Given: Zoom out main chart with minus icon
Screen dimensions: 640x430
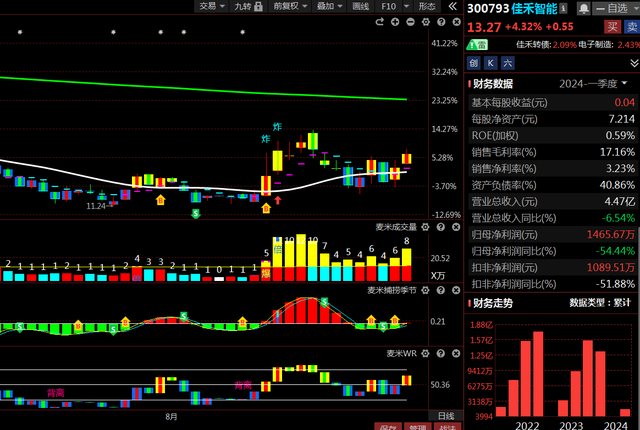Looking at the screenshot, I should 410,22.
